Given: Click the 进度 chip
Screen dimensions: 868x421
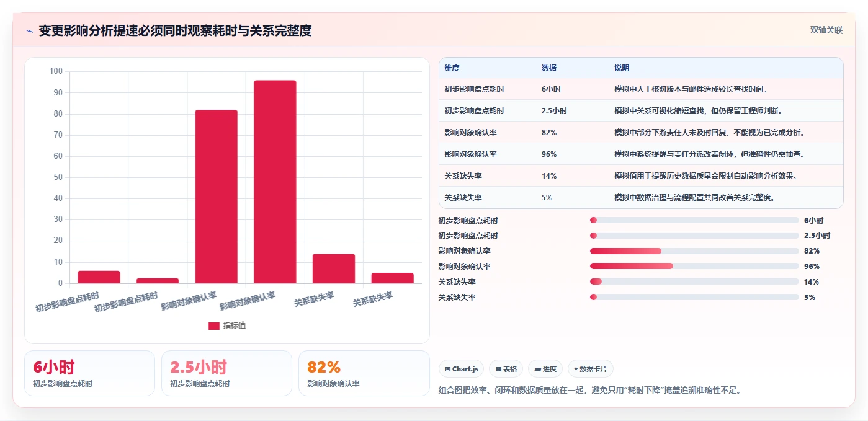Looking at the screenshot, I should click(545, 369).
